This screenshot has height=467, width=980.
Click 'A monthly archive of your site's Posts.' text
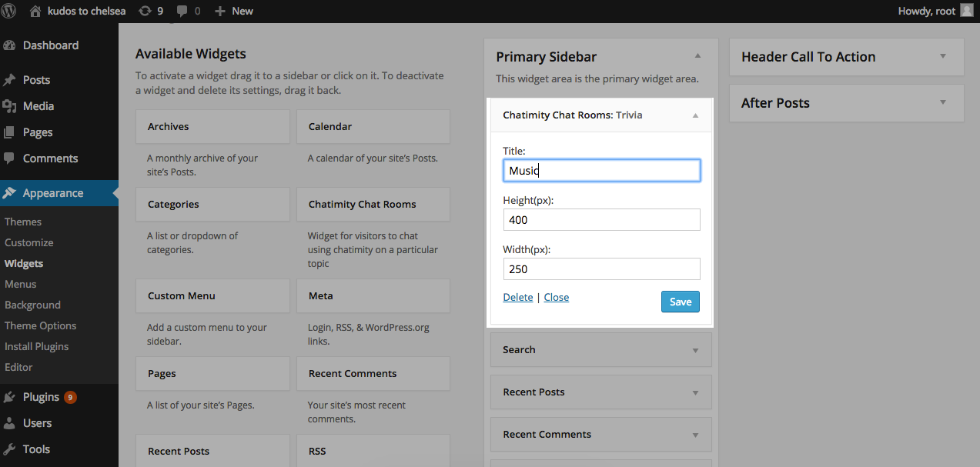pyautogui.click(x=202, y=165)
